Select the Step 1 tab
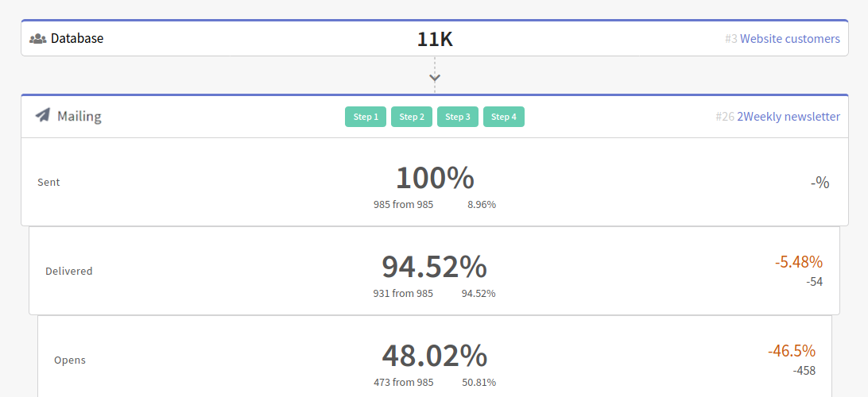Image resolution: width=868 pixels, height=397 pixels. (x=365, y=117)
